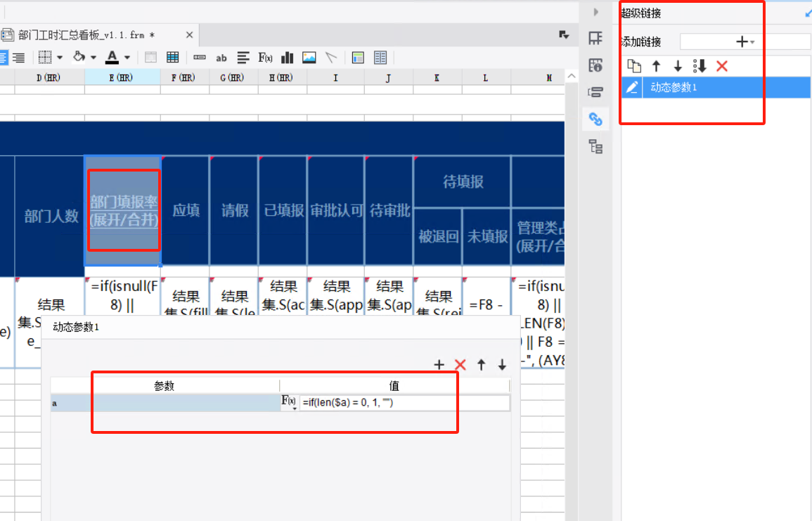812x521 pixels.
Task: Click the cell border tool icon
Action: pos(45,58)
